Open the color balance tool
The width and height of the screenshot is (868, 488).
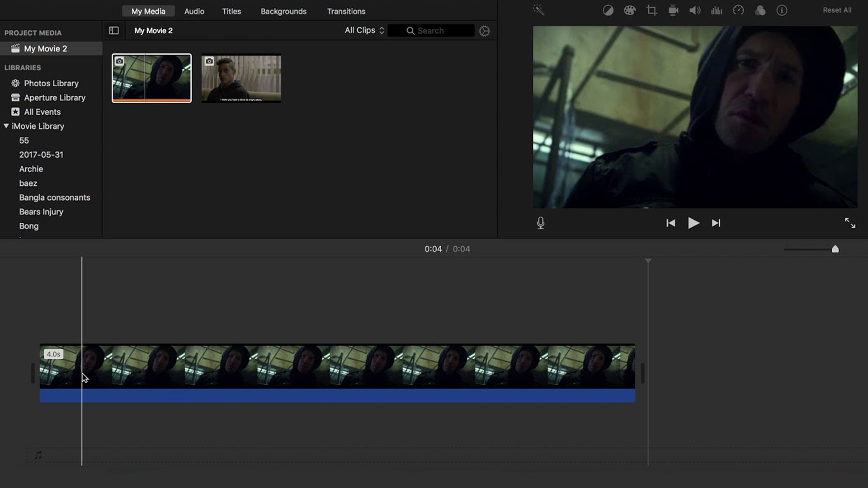click(608, 10)
